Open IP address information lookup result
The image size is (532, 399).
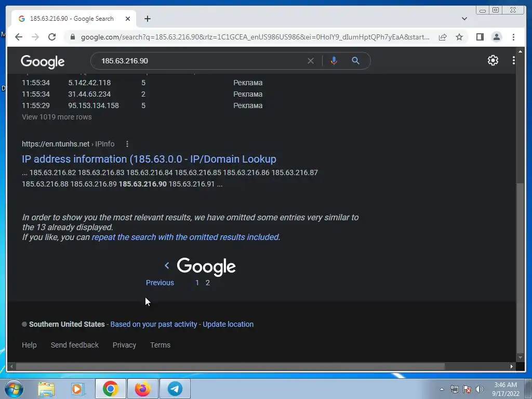pos(149,159)
